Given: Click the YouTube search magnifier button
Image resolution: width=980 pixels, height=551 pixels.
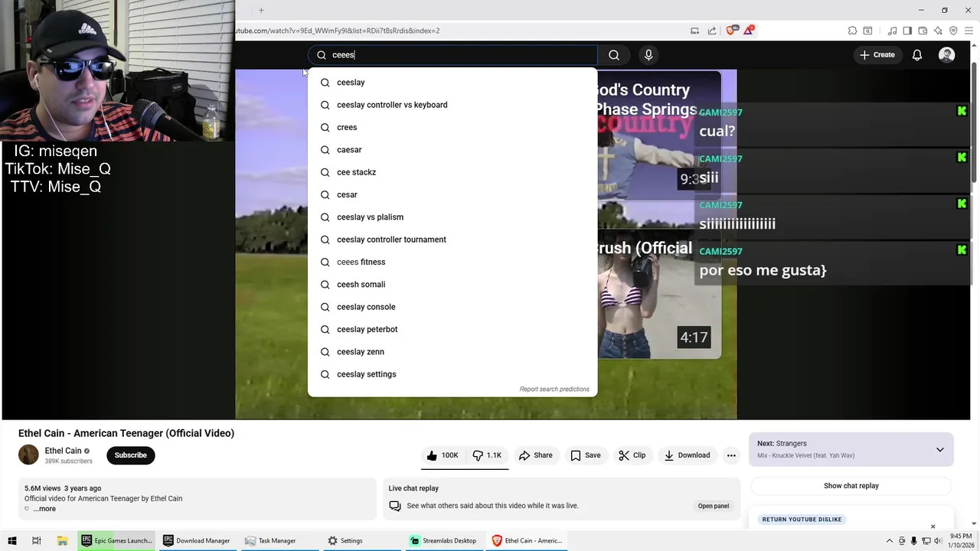Looking at the screenshot, I should click(x=613, y=55).
